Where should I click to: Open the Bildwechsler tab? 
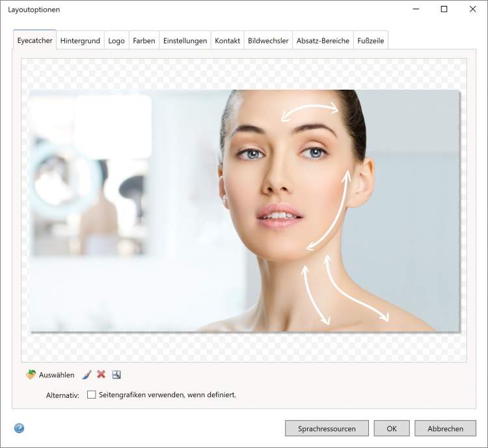268,40
